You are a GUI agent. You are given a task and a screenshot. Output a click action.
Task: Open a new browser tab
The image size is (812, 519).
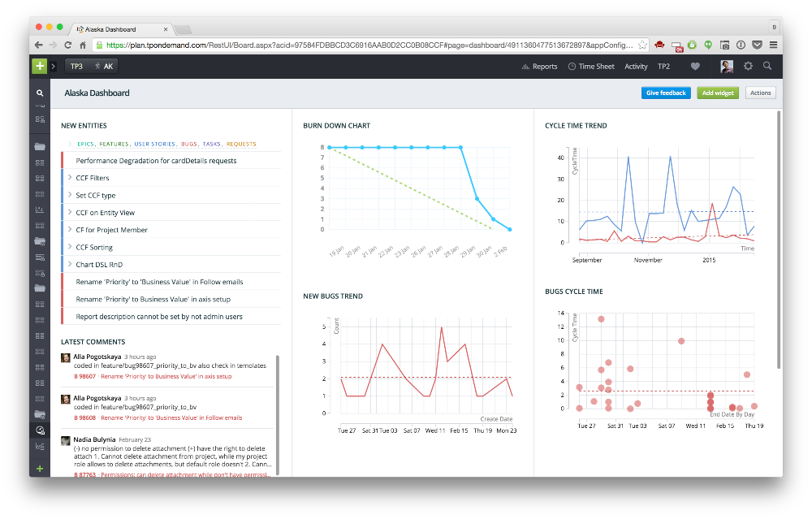pos(183,29)
